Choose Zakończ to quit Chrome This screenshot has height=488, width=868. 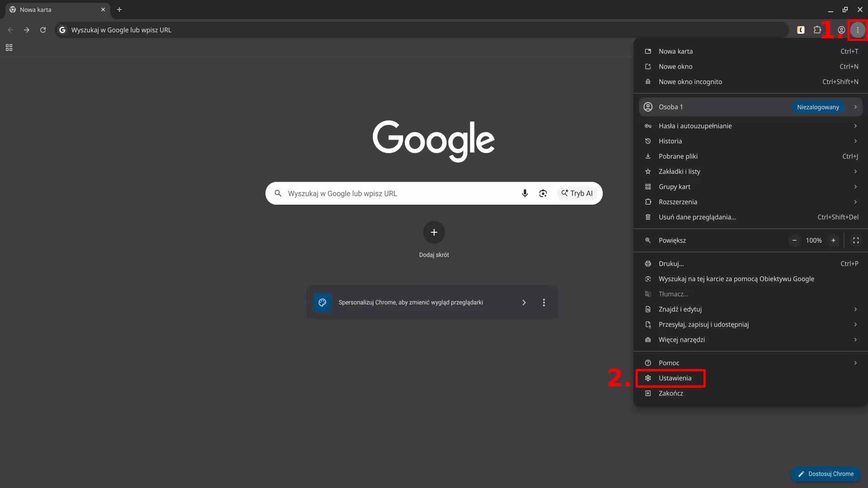750,394
